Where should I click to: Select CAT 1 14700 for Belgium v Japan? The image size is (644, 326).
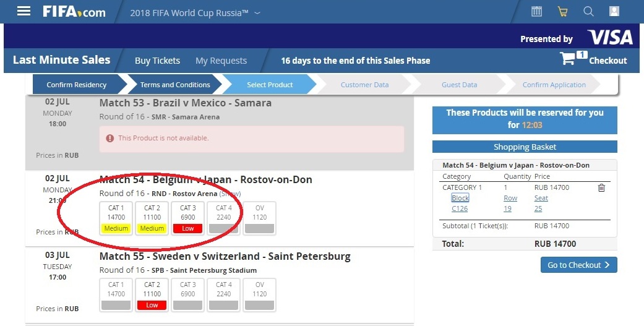(116, 218)
